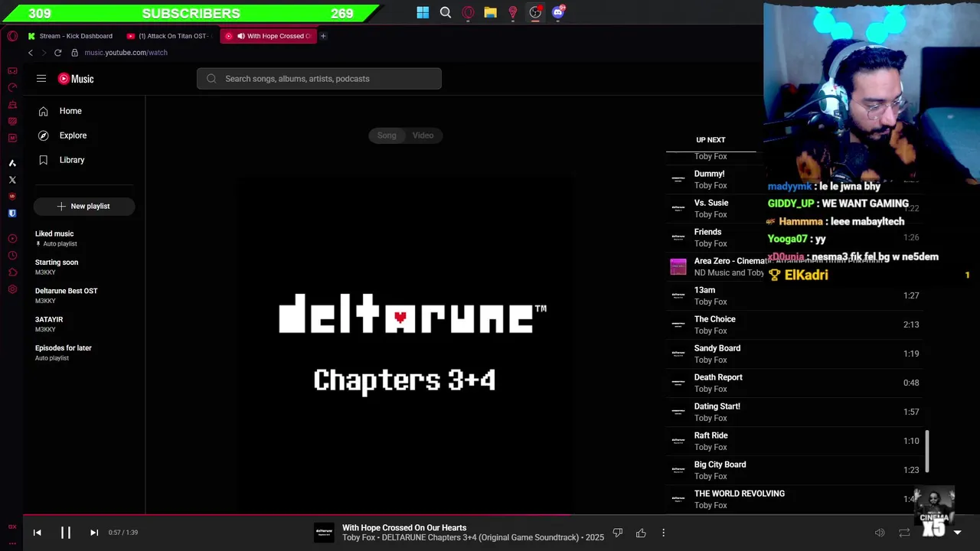
Task: Switch to Song mode
Action: (387, 135)
